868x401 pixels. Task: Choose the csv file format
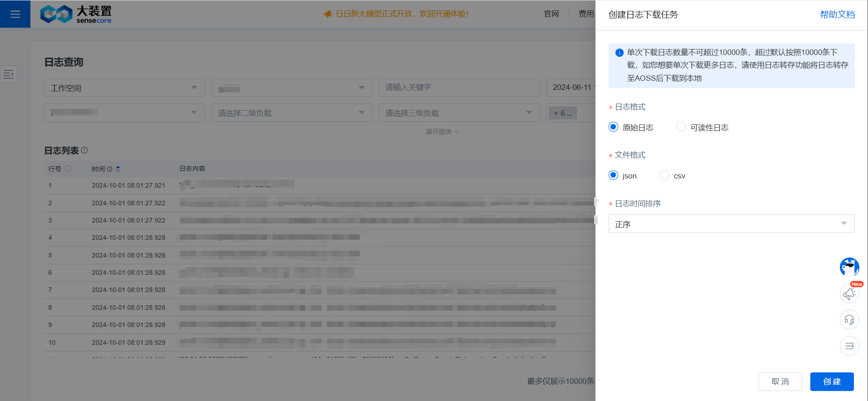click(x=664, y=175)
